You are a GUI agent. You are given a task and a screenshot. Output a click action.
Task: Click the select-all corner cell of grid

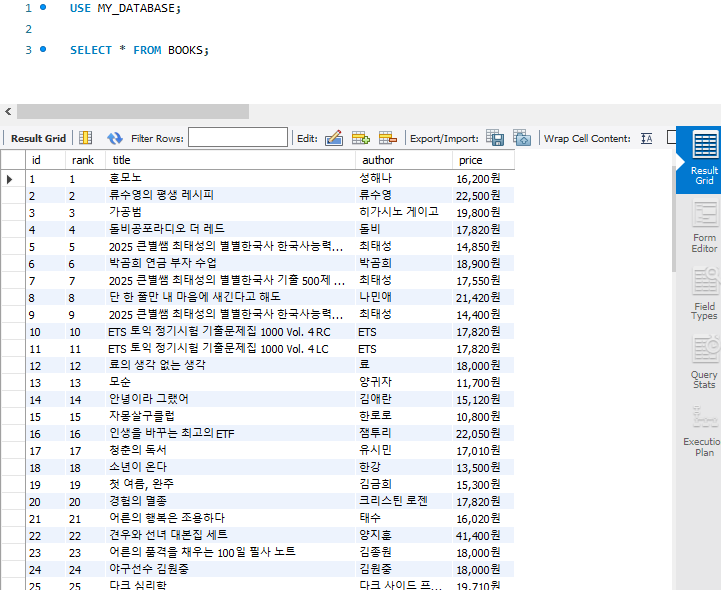point(13,160)
